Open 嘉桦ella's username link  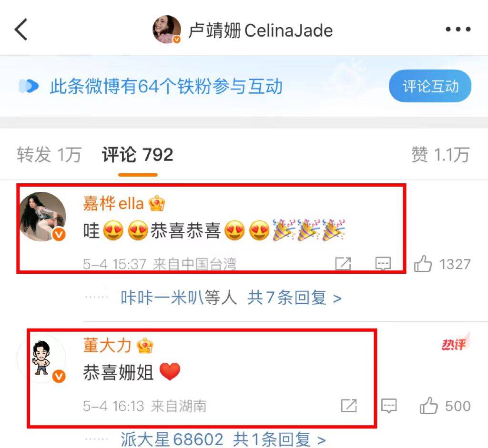113,204
